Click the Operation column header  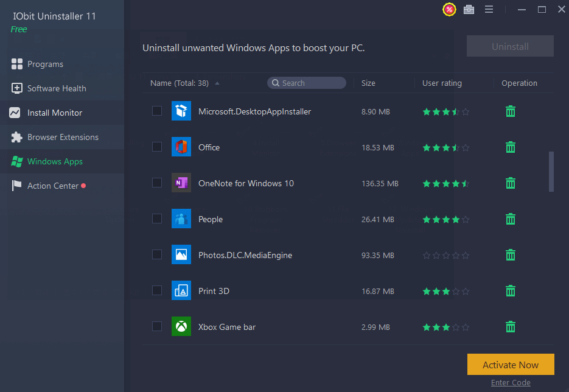coord(519,83)
